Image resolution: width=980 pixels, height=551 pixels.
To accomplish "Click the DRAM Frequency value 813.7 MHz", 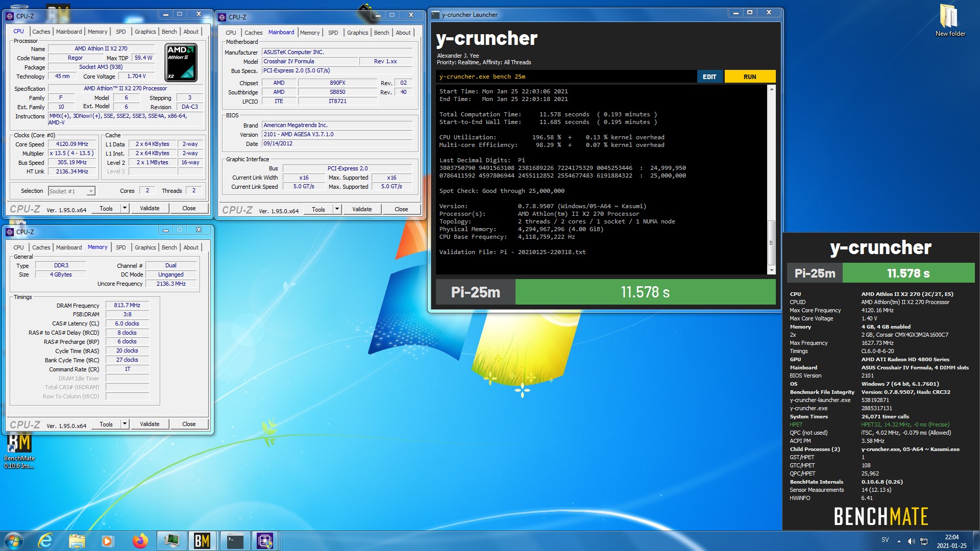I will (127, 305).
